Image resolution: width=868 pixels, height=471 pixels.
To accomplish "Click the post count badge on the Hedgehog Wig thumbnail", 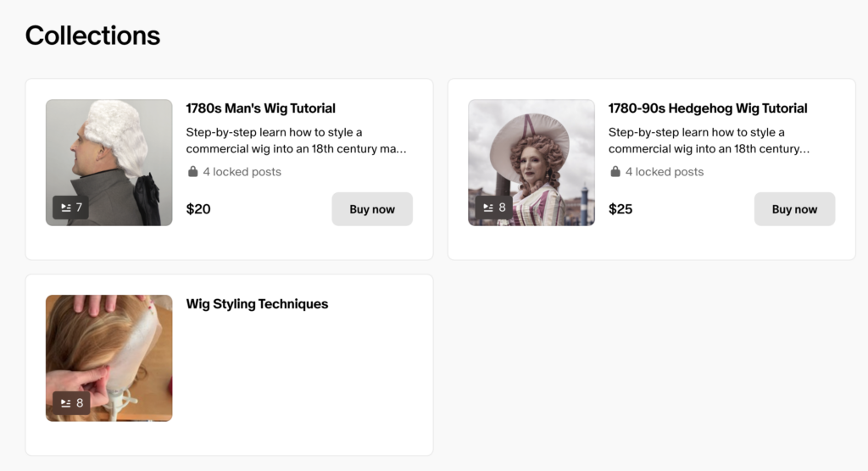I will pyautogui.click(x=493, y=208).
